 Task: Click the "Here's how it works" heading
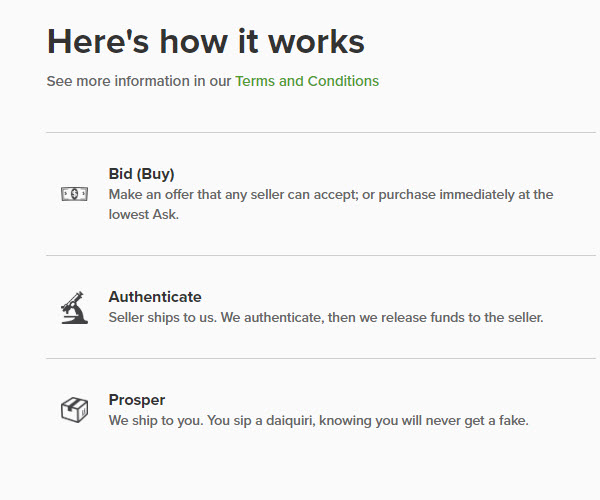coord(206,41)
